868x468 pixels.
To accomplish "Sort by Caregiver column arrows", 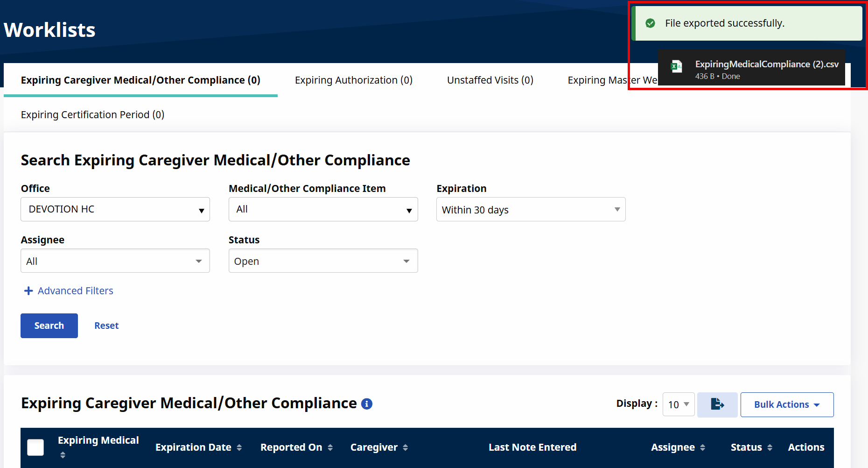I will coord(406,447).
